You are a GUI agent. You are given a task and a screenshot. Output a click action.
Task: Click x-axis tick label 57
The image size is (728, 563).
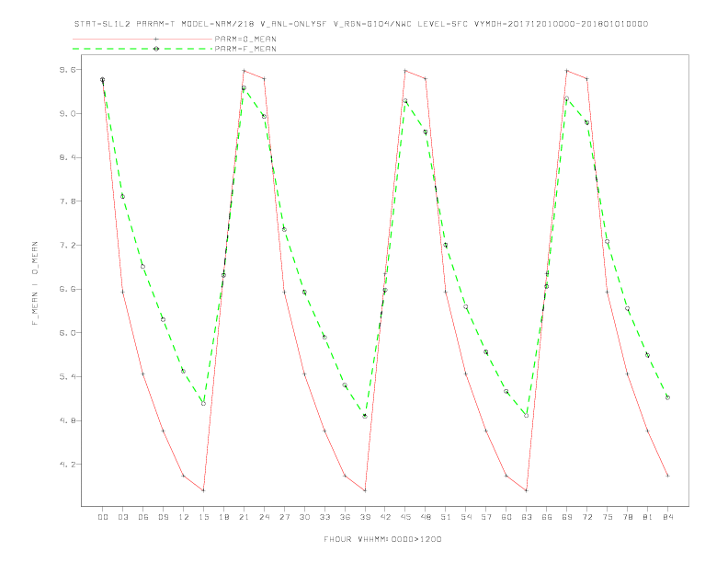(486, 517)
